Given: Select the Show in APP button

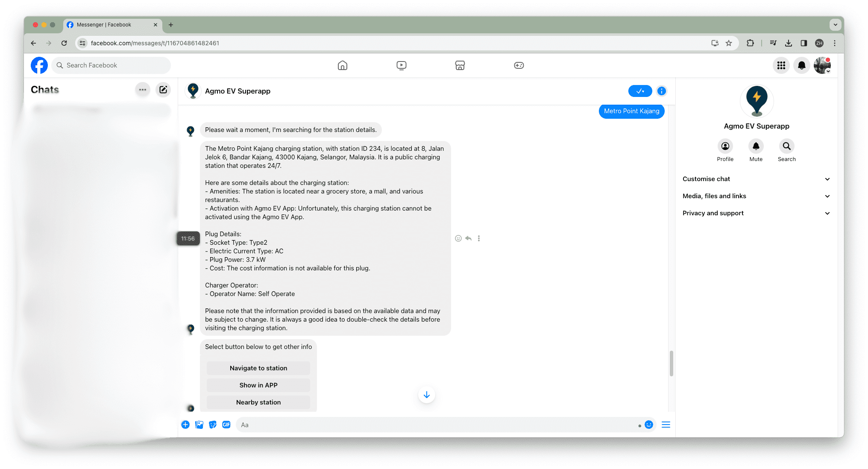Looking at the screenshot, I should (x=258, y=385).
